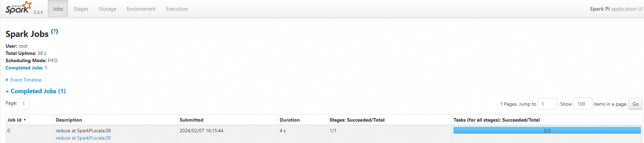Click the 2/2 tasks progress bar
The height and width of the screenshot is (143, 644).
click(547, 130)
